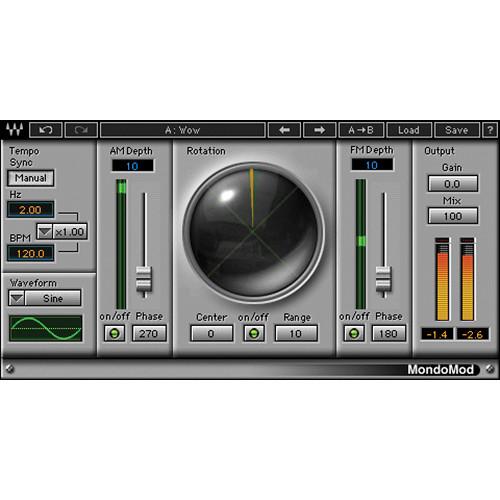The width and height of the screenshot is (500, 500).
Task: Click the Rotation Range value 10
Action: [296, 333]
